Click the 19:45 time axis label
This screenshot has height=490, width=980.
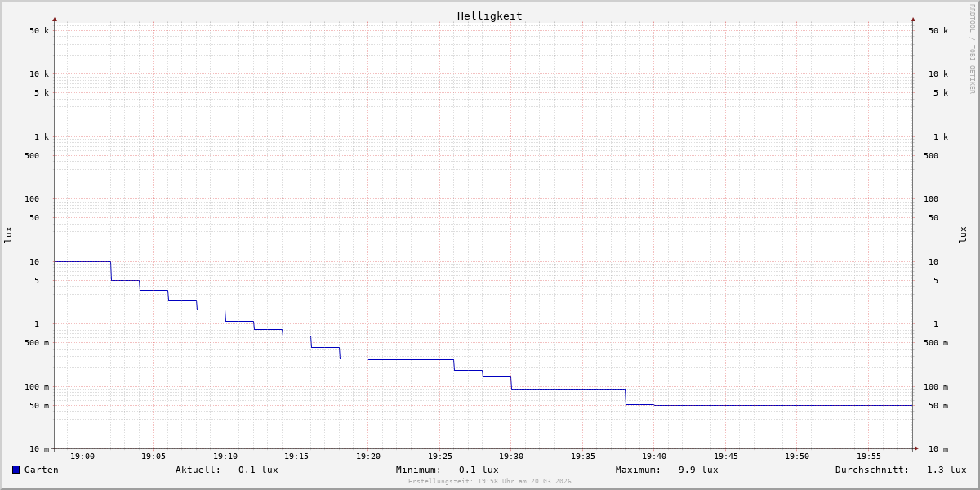coord(726,457)
